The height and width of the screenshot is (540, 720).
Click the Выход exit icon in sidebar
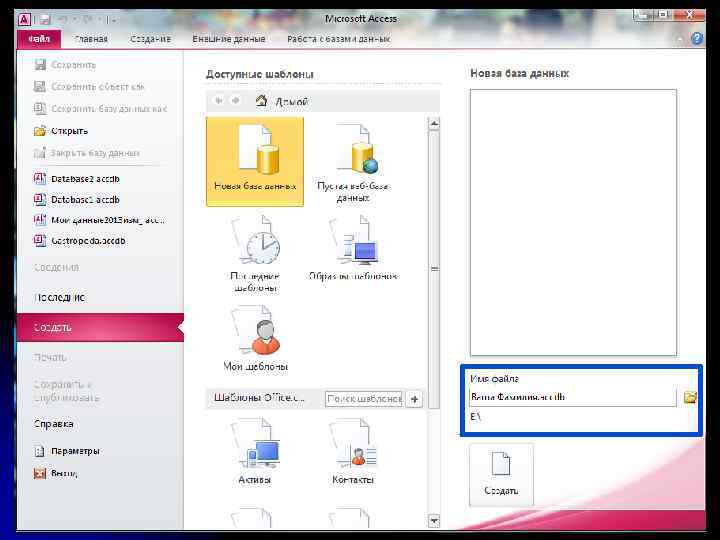tap(40, 473)
